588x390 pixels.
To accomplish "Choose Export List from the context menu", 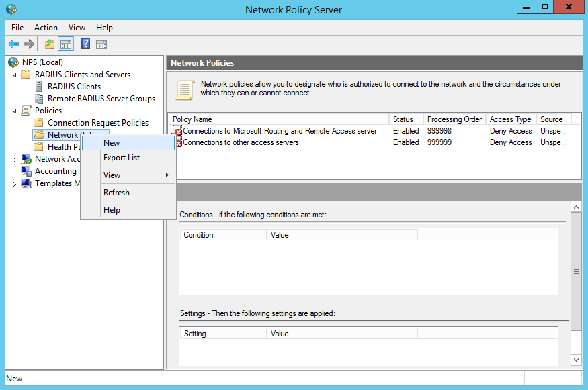I will (122, 158).
